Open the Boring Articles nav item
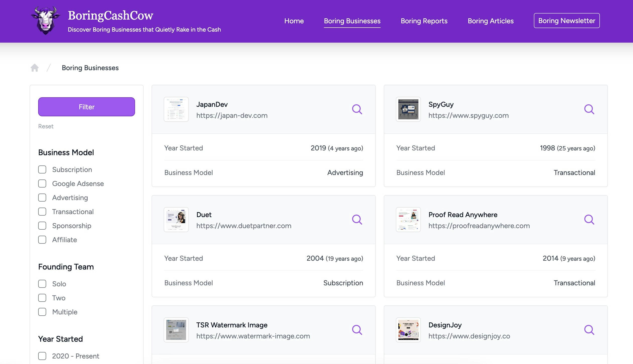Image resolution: width=633 pixels, height=364 pixels. (x=490, y=21)
